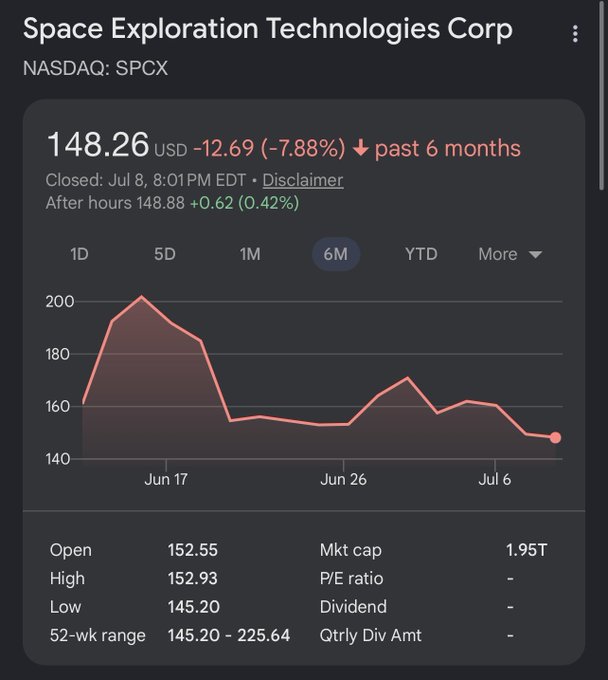Click the 52-wk range value 145.20 - 225.64
Image resolution: width=608 pixels, height=680 pixels.
[229, 636]
